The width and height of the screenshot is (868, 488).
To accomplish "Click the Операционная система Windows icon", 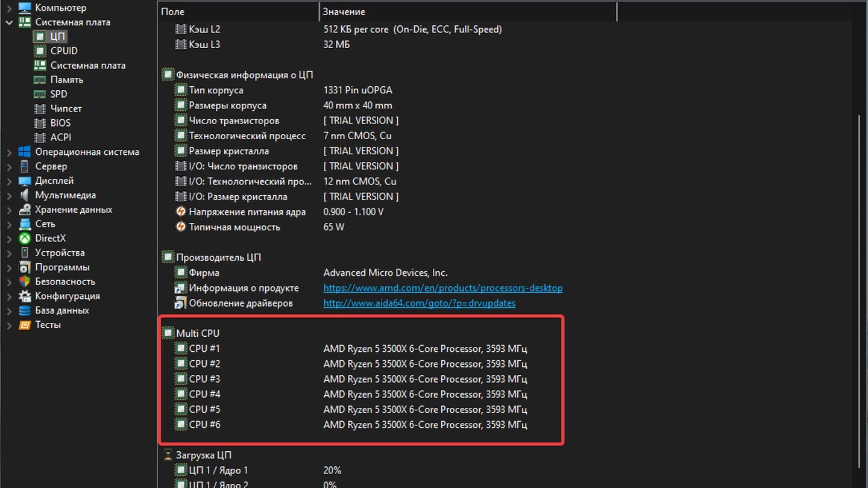I will tap(25, 152).
